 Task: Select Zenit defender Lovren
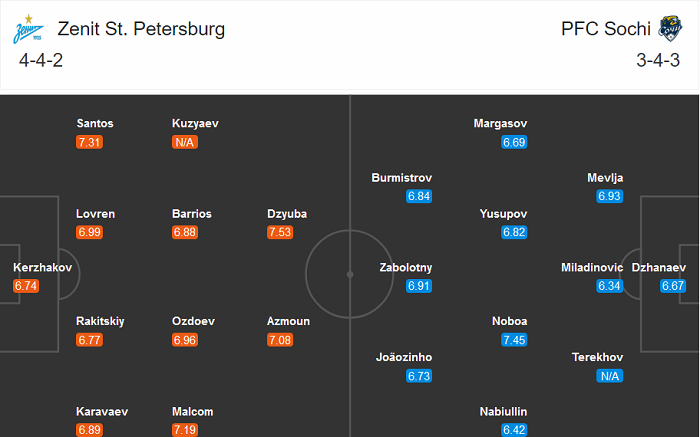click(x=95, y=213)
